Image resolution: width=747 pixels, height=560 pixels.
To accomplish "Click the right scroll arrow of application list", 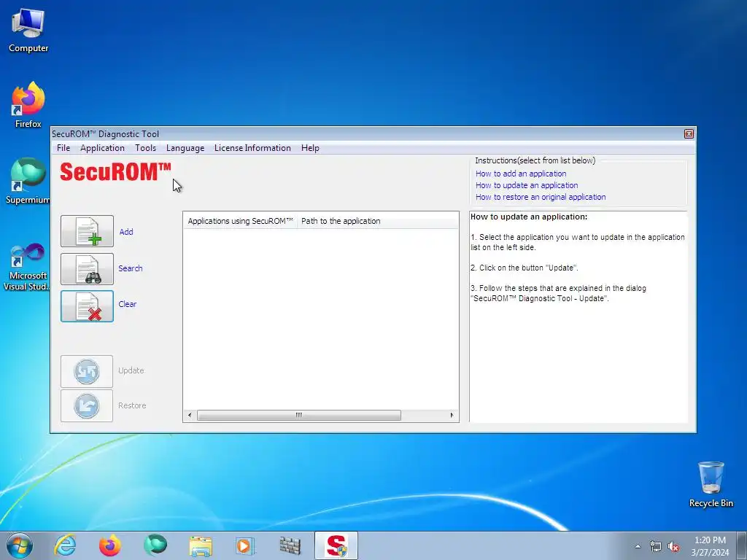I will (452, 415).
